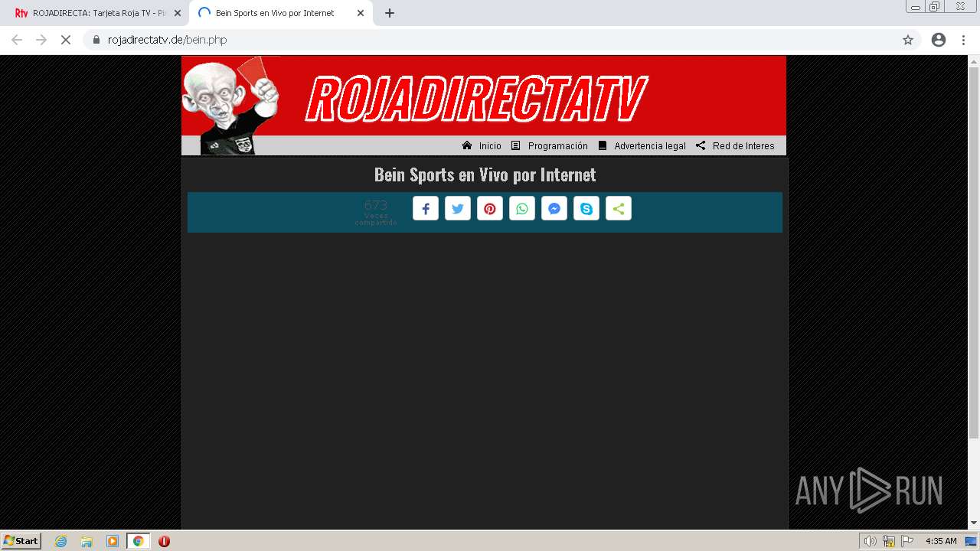Open Windows Explorer folder in taskbar
This screenshot has height=551, width=980.
click(x=87, y=541)
